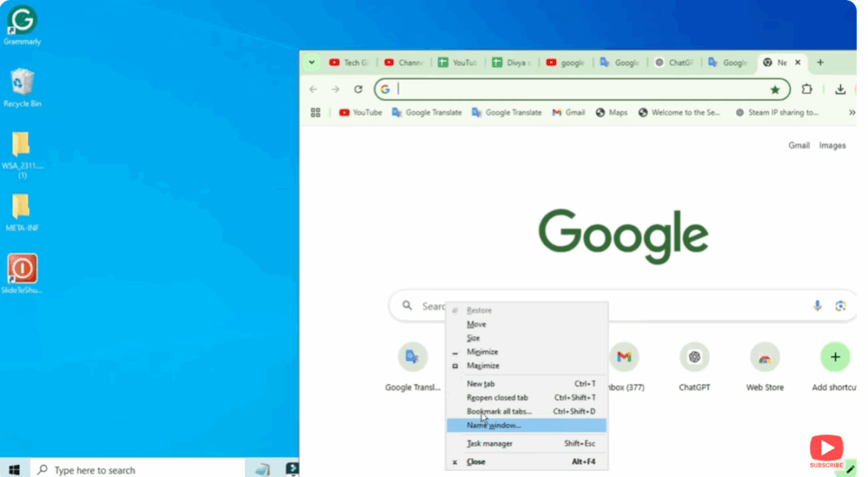Image resolution: width=868 pixels, height=477 pixels.
Task: Switch to the Divya s tab
Action: 512,63
